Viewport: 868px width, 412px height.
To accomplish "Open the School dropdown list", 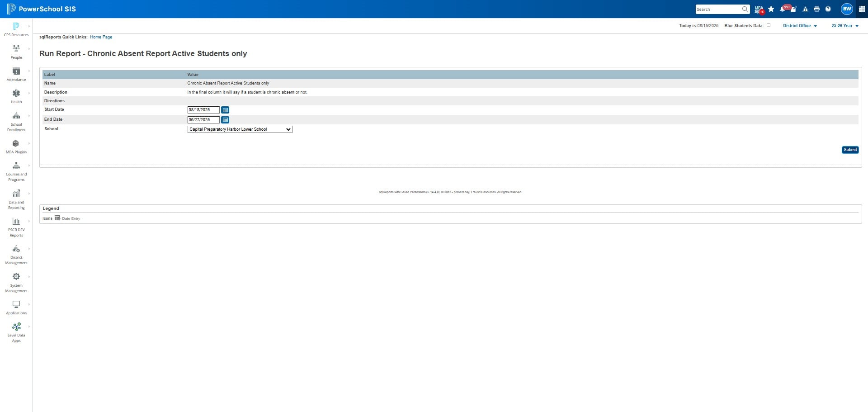I will tap(240, 129).
